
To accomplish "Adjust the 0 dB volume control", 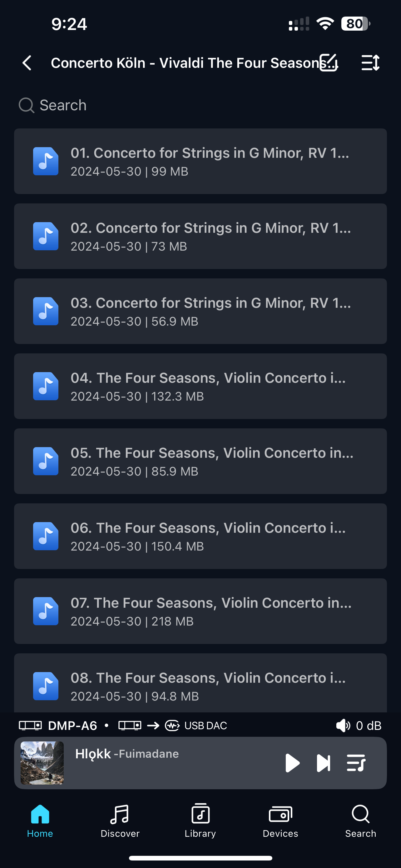I will (359, 726).
